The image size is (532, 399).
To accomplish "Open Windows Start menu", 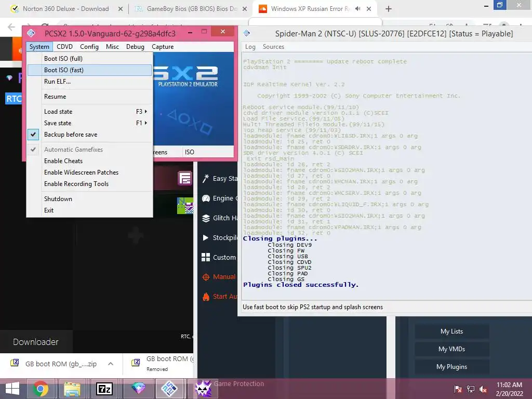I will point(12,389).
